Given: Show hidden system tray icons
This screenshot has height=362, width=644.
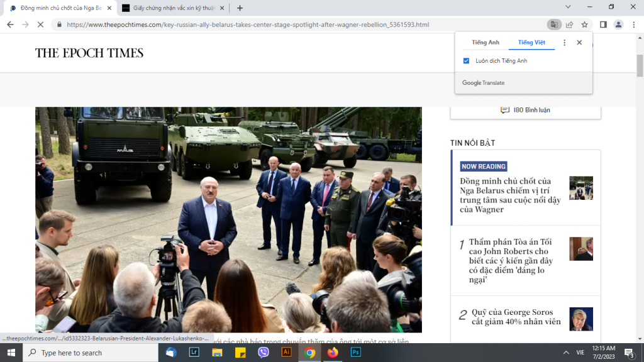Looking at the screenshot, I should (x=565, y=353).
